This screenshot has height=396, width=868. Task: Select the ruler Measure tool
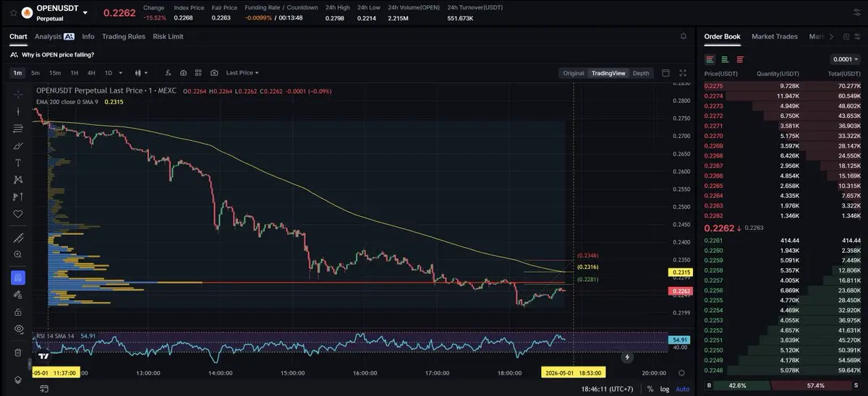point(18,238)
